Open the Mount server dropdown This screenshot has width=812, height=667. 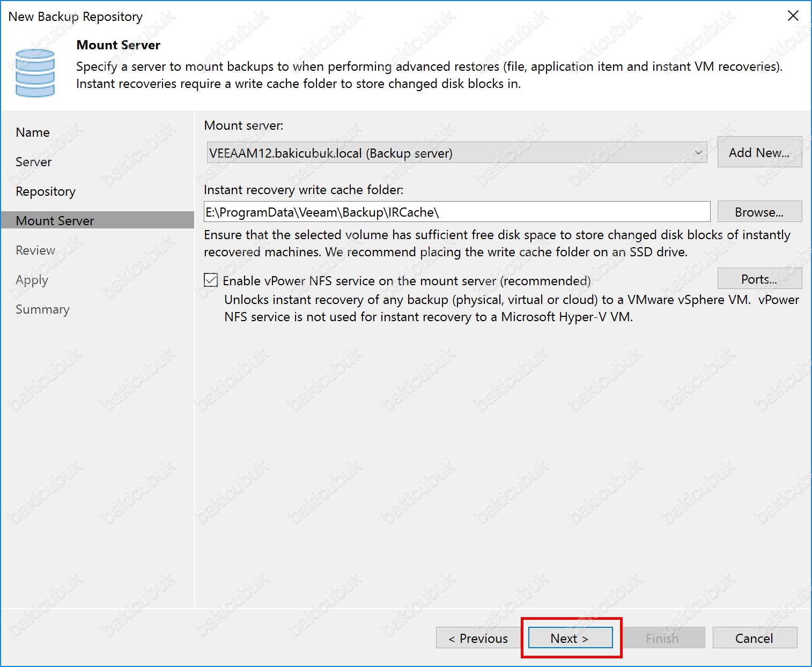[x=456, y=153]
